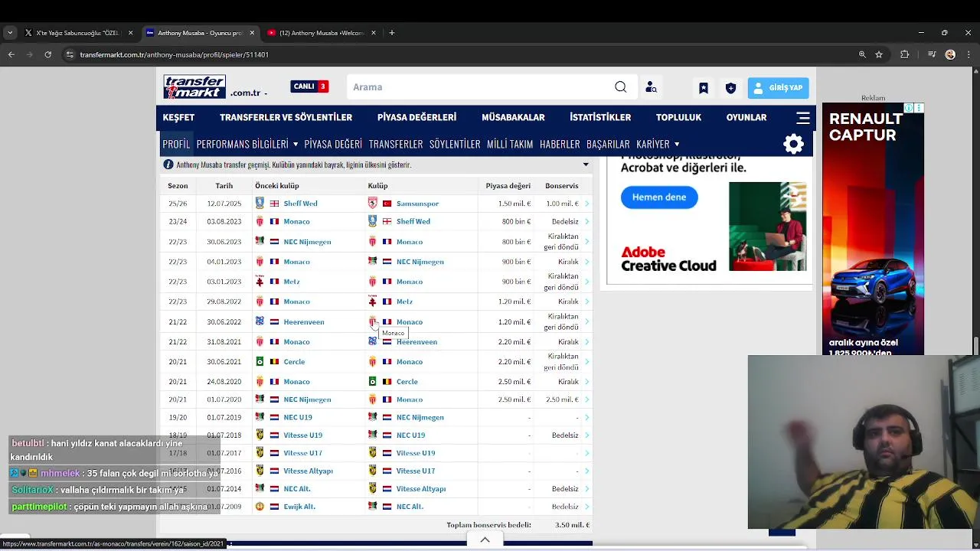This screenshot has height=551, width=980.
Task: Select the Milli Takım tab
Action: 510,144
